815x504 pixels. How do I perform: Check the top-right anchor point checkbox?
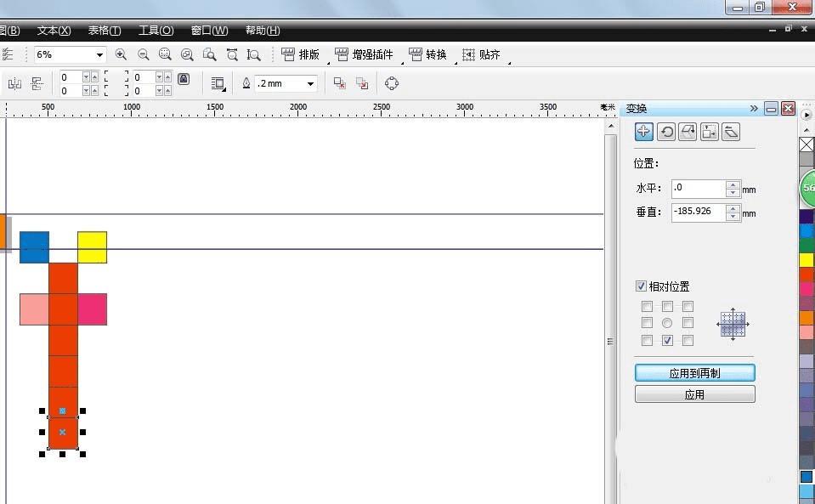(x=688, y=307)
